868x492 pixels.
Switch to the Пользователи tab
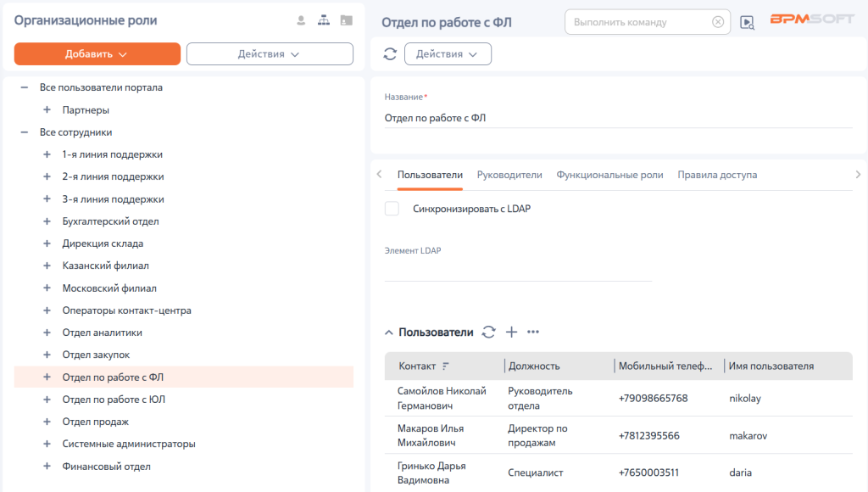click(430, 175)
